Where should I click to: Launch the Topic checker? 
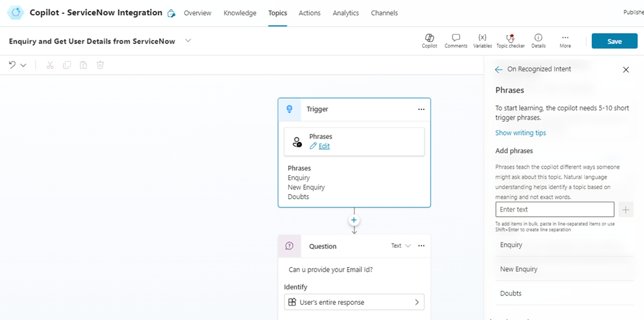(510, 38)
